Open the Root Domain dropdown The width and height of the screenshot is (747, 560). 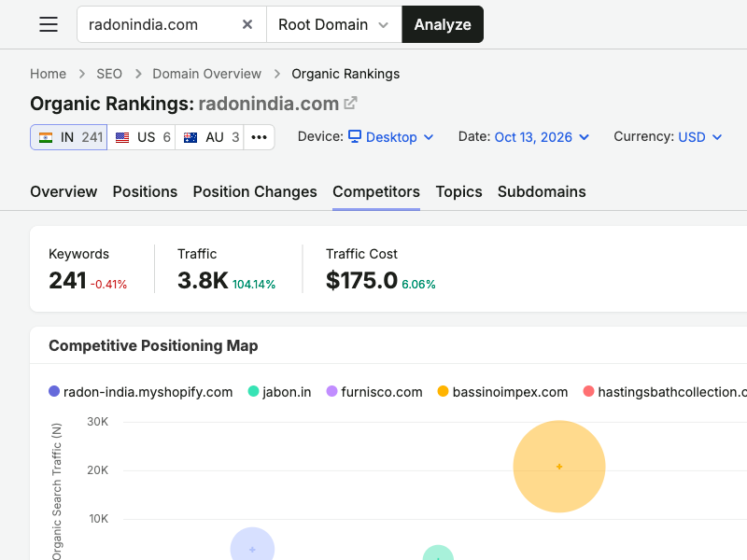click(334, 24)
